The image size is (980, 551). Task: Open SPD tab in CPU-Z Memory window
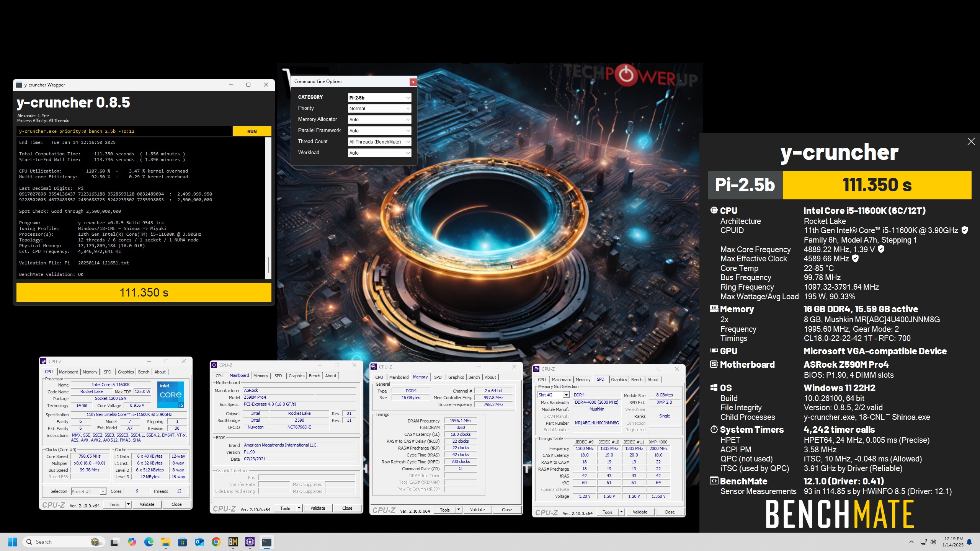438,377
